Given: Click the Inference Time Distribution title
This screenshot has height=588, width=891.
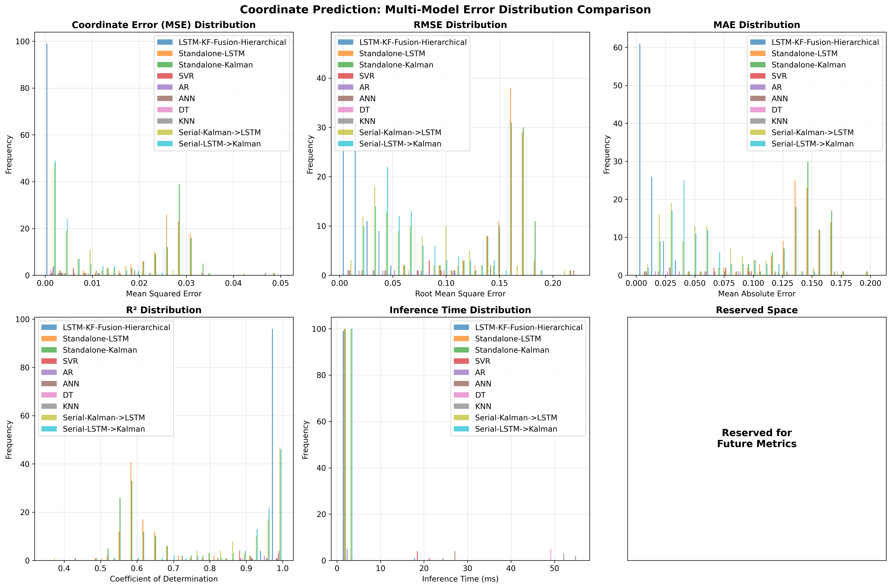Looking at the screenshot, I should (x=460, y=310).
